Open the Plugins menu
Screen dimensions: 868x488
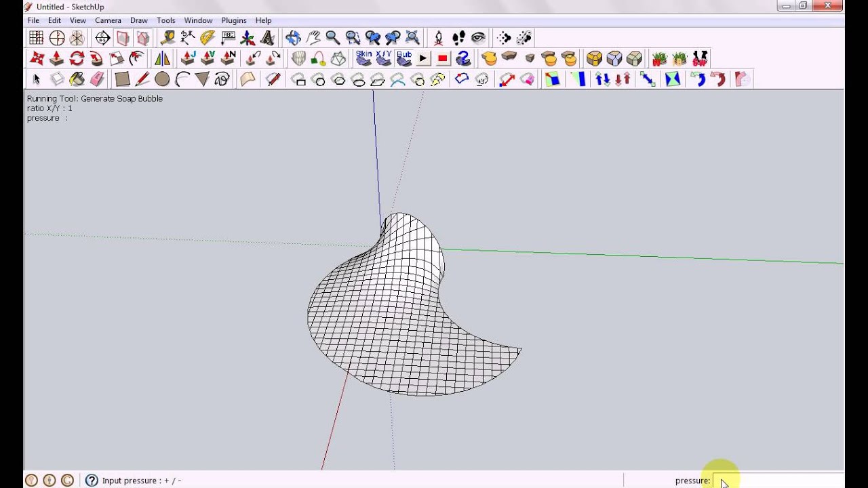point(234,20)
